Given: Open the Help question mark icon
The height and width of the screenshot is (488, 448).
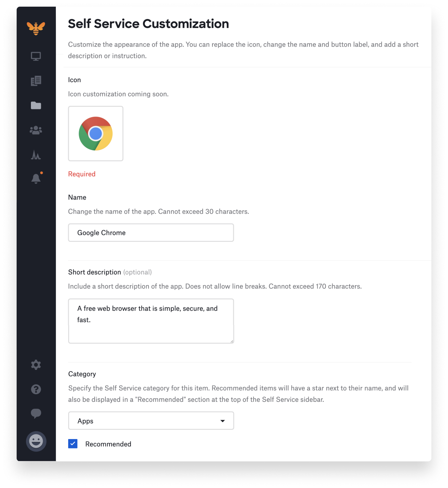Looking at the screenshot, I should tap(36, 389).
